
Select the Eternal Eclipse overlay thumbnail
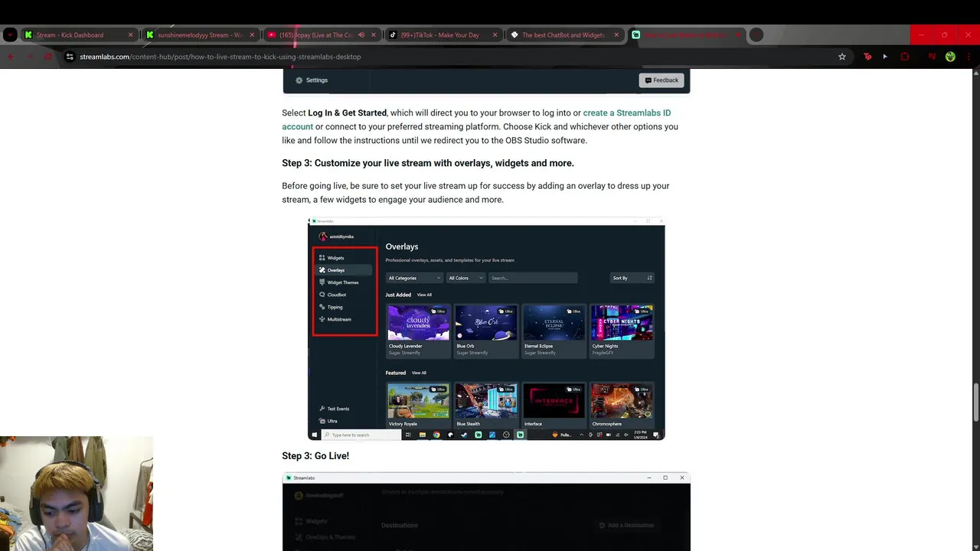[554, 323]
